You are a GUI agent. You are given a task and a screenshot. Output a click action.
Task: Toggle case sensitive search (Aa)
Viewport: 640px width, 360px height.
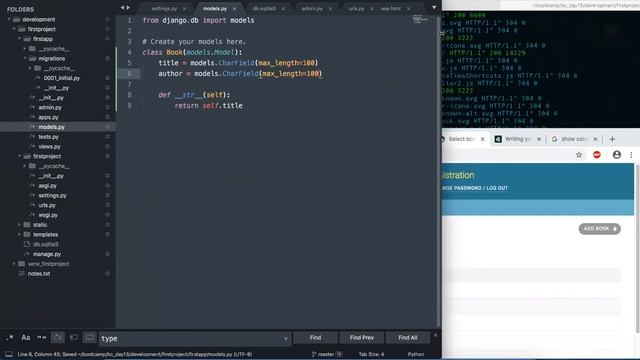click(x=26, y=338)
